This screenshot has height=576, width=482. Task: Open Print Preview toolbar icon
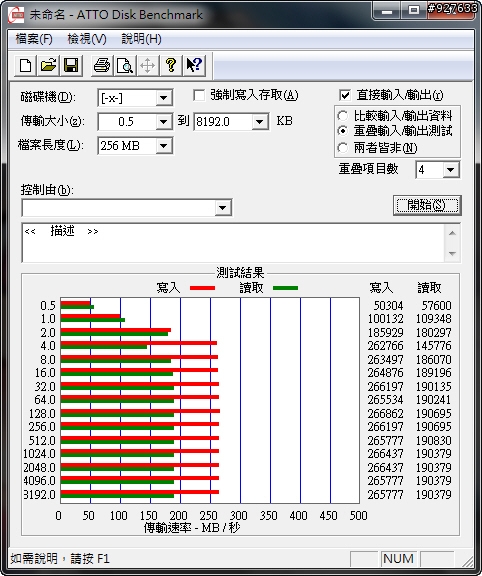(x=125, y=66)
